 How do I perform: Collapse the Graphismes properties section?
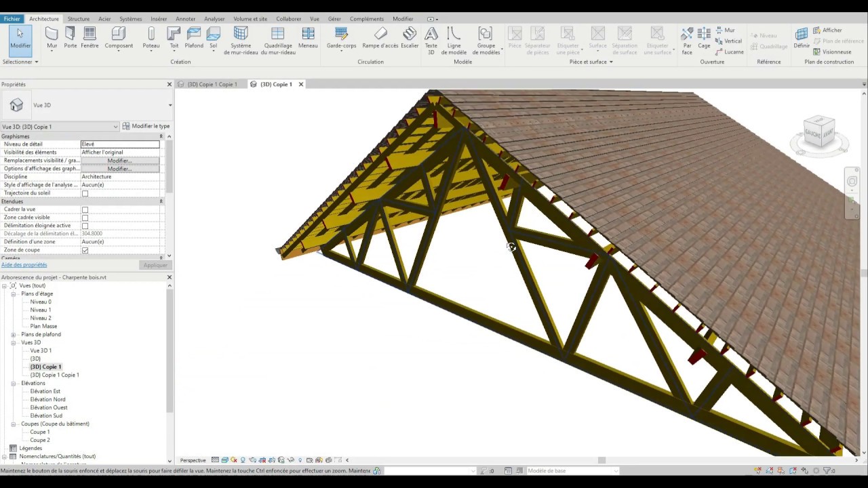(x=161, y=136)
